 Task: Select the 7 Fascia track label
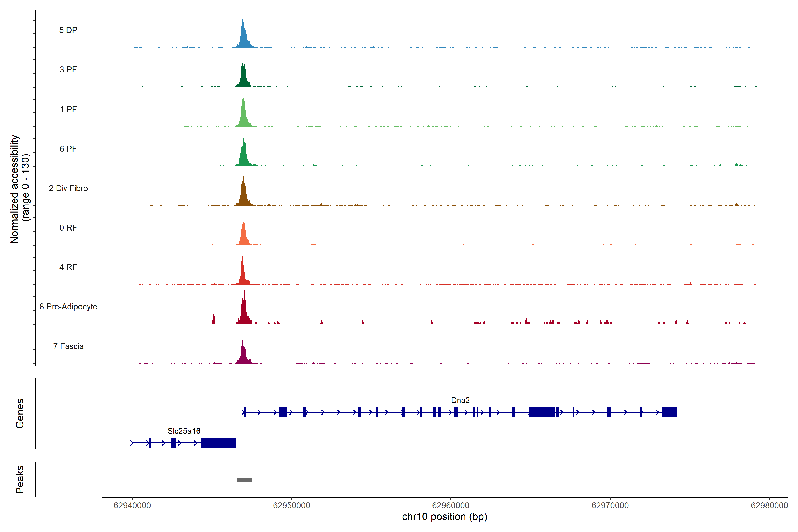(68, 346)
